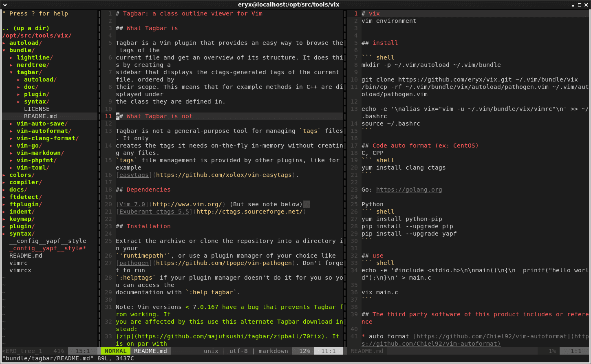
Task: Click 'markdown' filetype in status bar
Action: coord(273,351)
